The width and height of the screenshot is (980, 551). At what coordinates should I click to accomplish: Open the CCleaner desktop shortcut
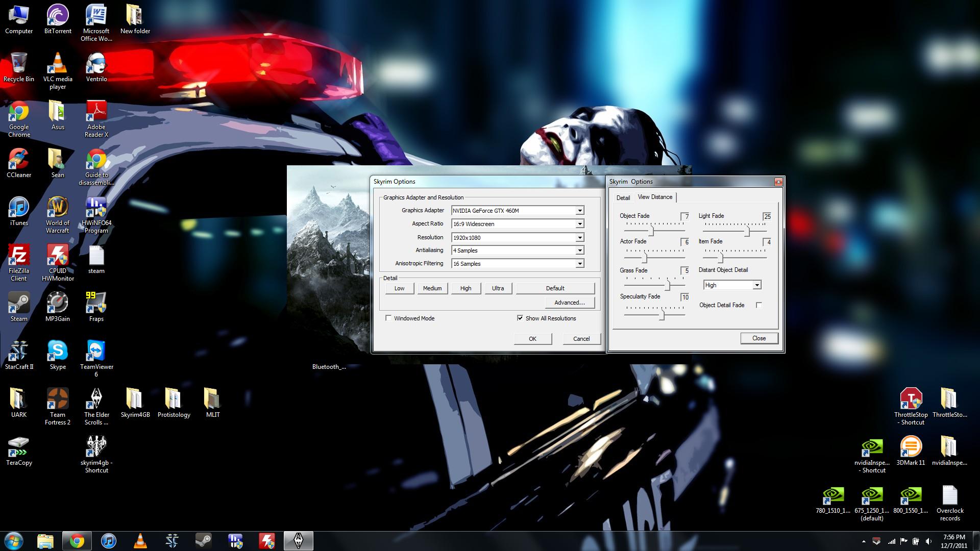tap(19, 163)
